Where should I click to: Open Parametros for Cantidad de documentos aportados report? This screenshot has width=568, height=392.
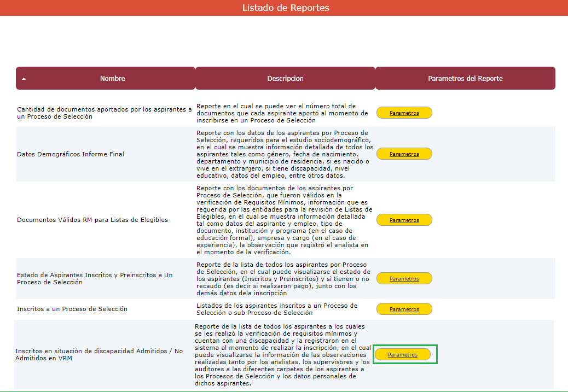(404, 113)
